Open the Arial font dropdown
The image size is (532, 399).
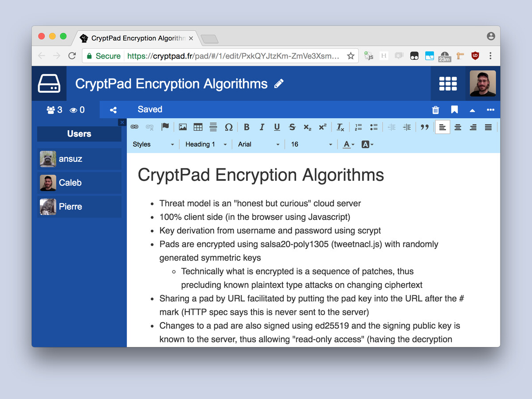click(258, 144)
